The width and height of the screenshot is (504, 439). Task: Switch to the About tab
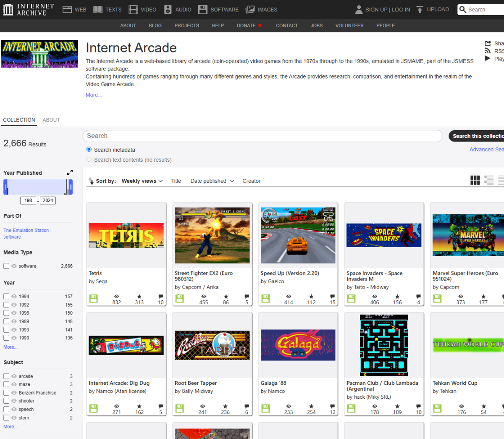[x=51, y=120]
